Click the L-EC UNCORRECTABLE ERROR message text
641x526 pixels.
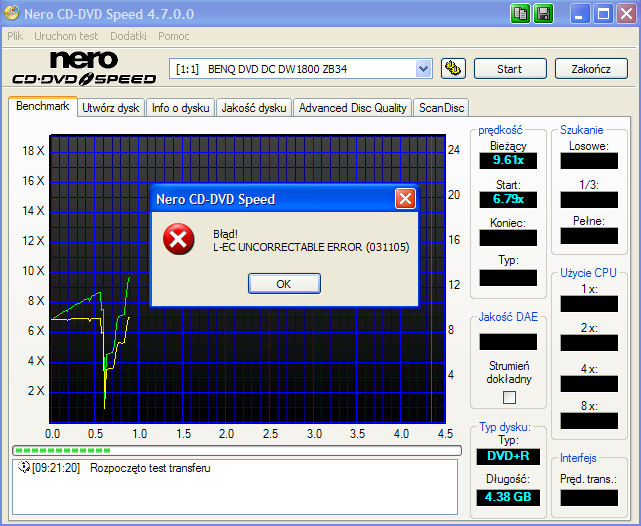(311, 247)
